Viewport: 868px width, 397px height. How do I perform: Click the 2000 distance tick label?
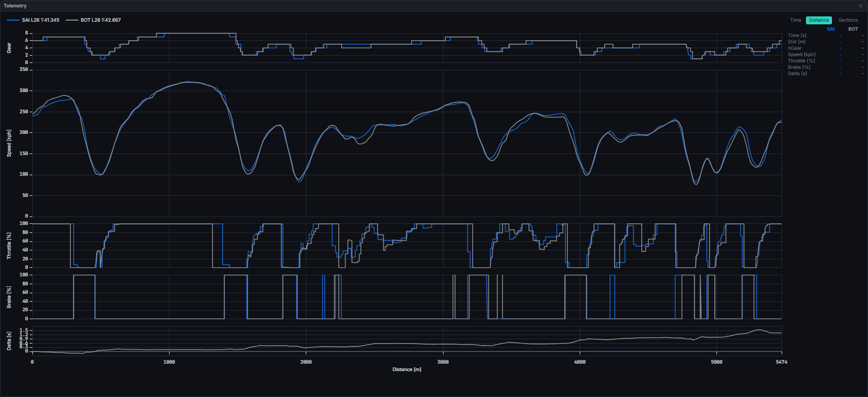[306, 362]
